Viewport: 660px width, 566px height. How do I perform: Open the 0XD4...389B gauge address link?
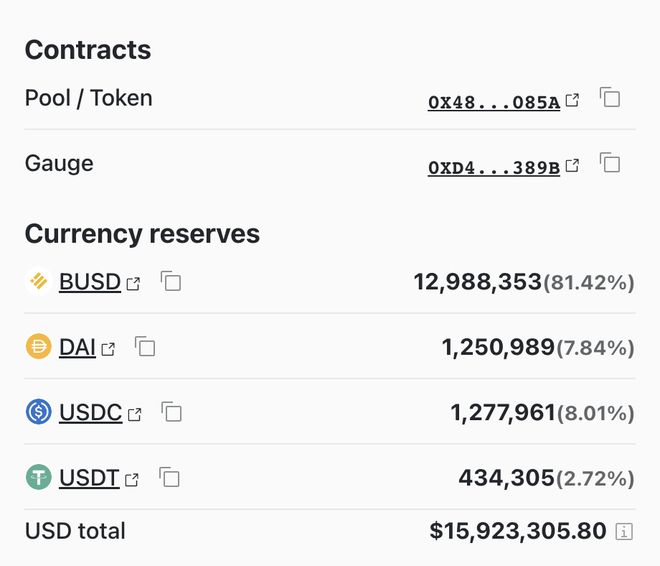pyautogui.click(x=493, y=166)
